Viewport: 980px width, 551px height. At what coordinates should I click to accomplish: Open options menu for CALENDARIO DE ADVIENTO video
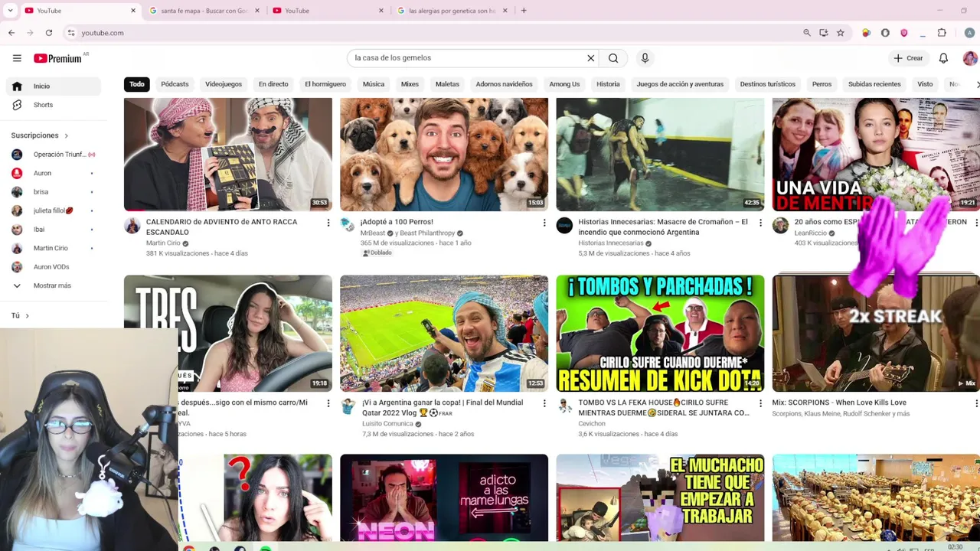click(328, 223)
